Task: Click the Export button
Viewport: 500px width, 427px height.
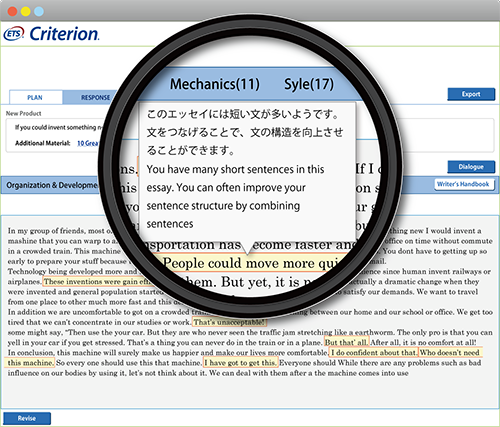Action: pyautogui.click(x=471, y=94)
